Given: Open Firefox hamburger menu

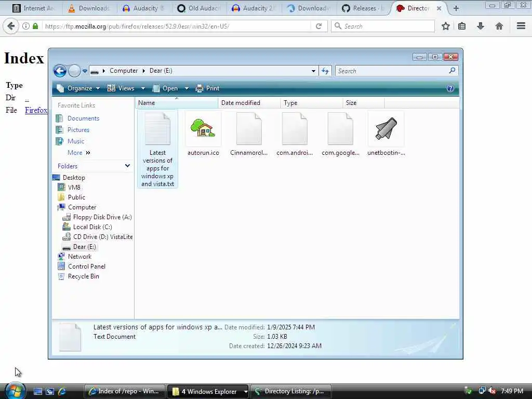Looking at the screenshot, I should coord(521,26).
